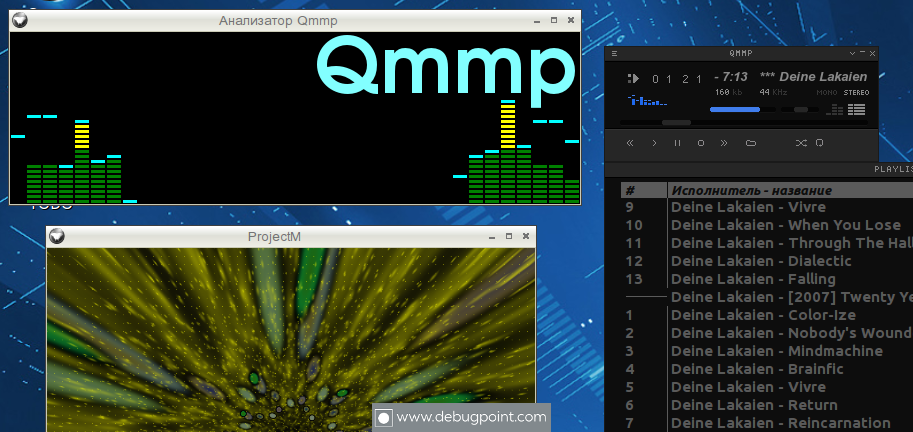Adjust the balance slider
913x432 pixels.
click(801, 109)
